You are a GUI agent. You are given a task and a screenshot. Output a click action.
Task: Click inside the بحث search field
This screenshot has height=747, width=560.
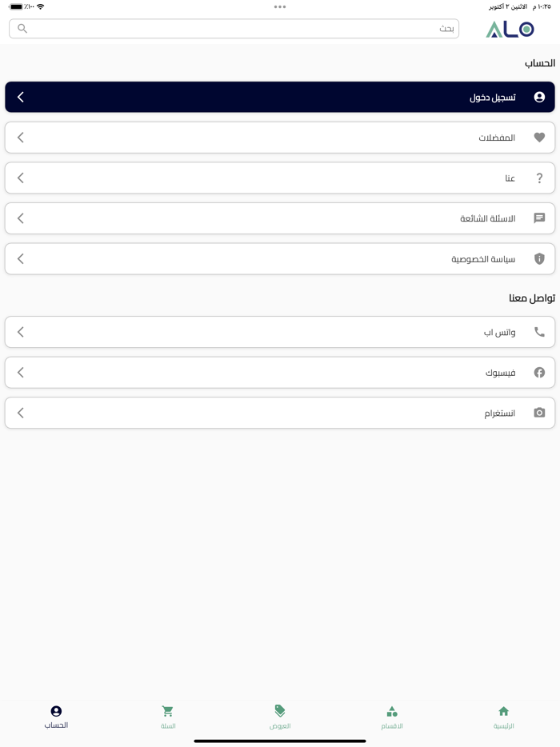pyautogui.click(x=234, y=29)
